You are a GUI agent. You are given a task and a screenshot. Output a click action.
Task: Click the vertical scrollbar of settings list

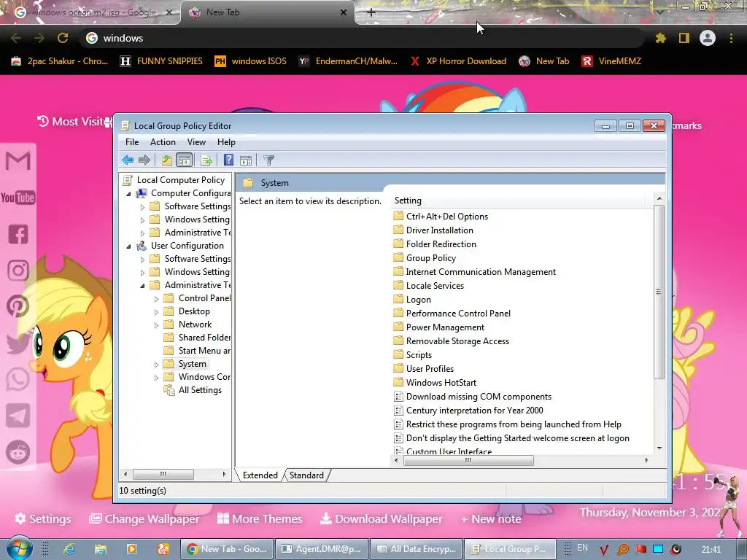click(659, 292)
